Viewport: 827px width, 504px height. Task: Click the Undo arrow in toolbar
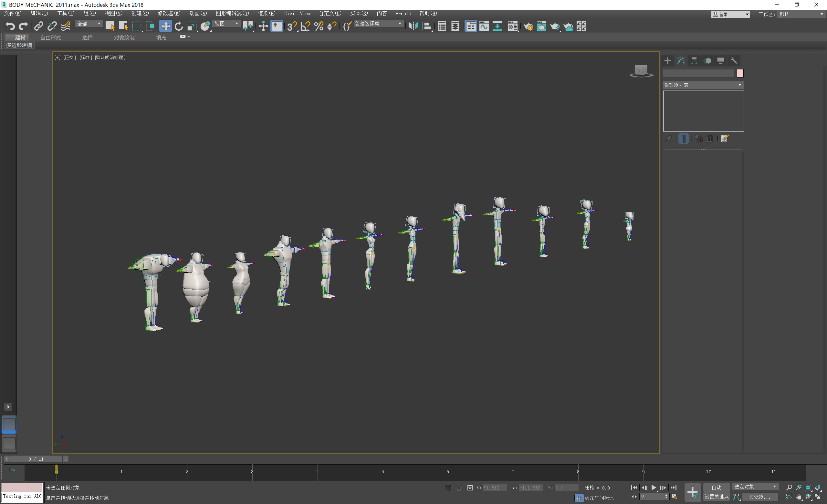[x=10, y=26]
